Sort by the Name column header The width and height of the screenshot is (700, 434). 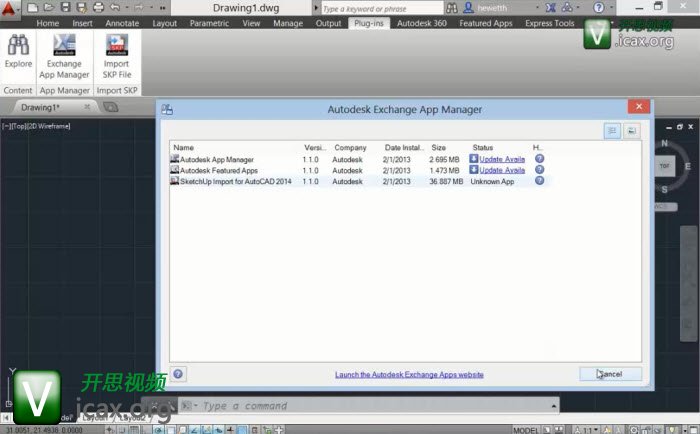(x=183, y=148)
